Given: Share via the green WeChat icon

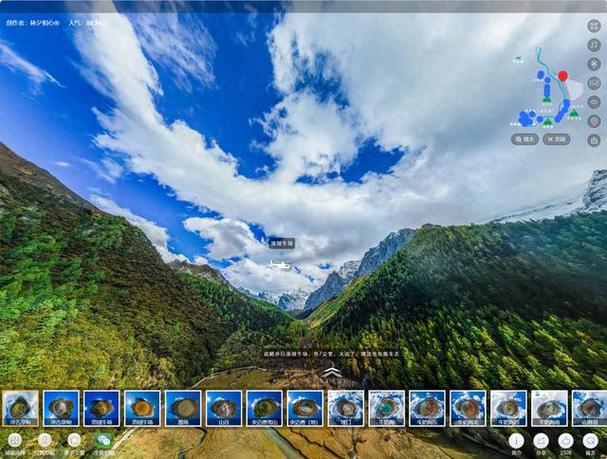Looking at the screenshot, I should coord(104,440).
